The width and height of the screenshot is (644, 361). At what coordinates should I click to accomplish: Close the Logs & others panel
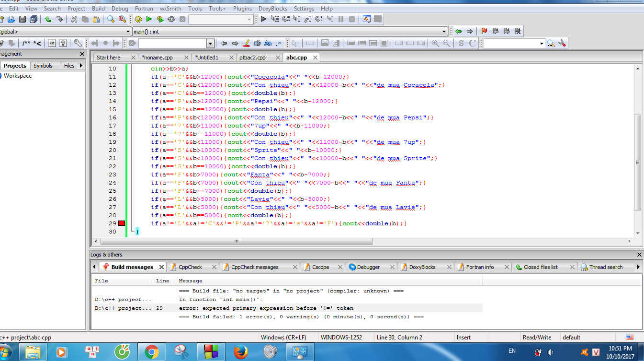click(640, 255)
